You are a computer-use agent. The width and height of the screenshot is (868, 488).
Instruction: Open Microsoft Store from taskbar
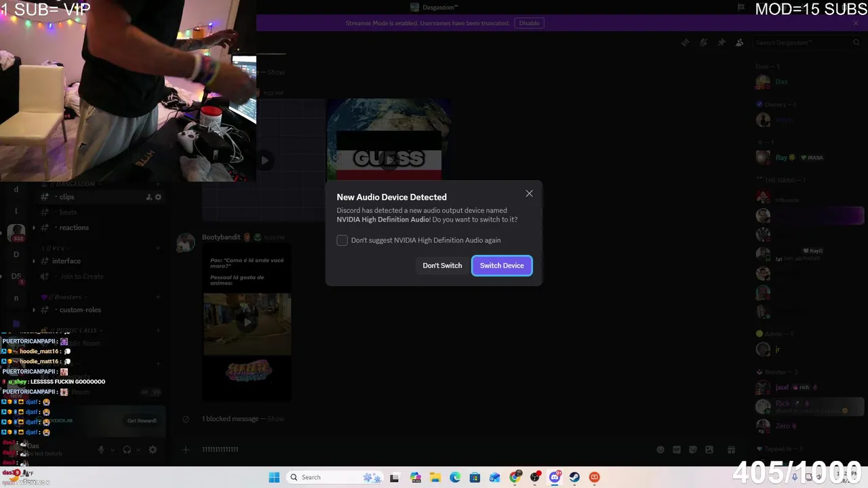click(475, 478)
